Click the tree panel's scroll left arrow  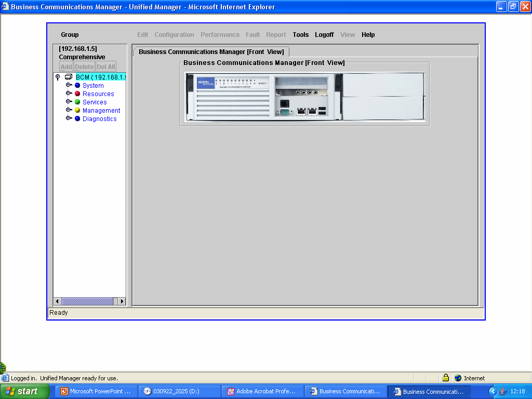click(x=57, y=301)
